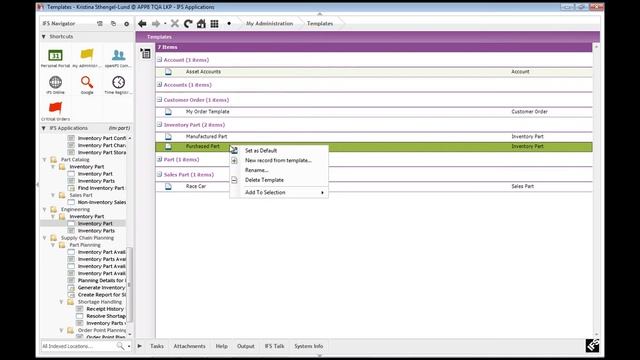Click the play arrow beside Tasks

pos(140,346)
